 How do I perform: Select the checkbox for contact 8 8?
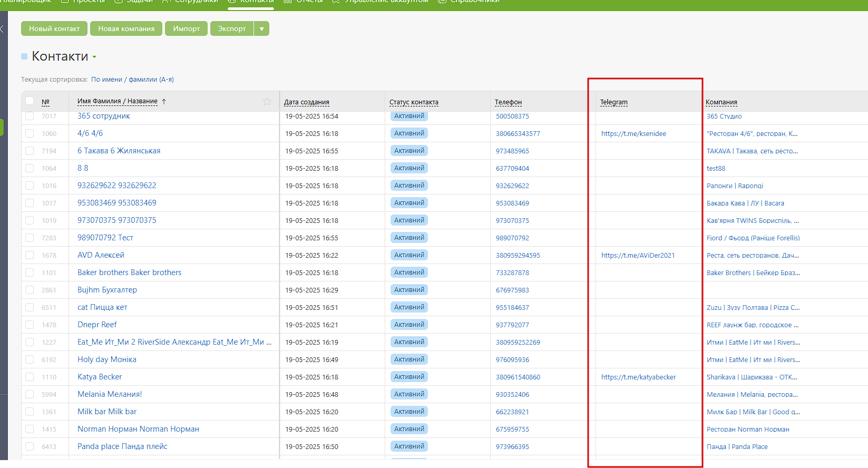pyautogui.click(x=30, y=168)
